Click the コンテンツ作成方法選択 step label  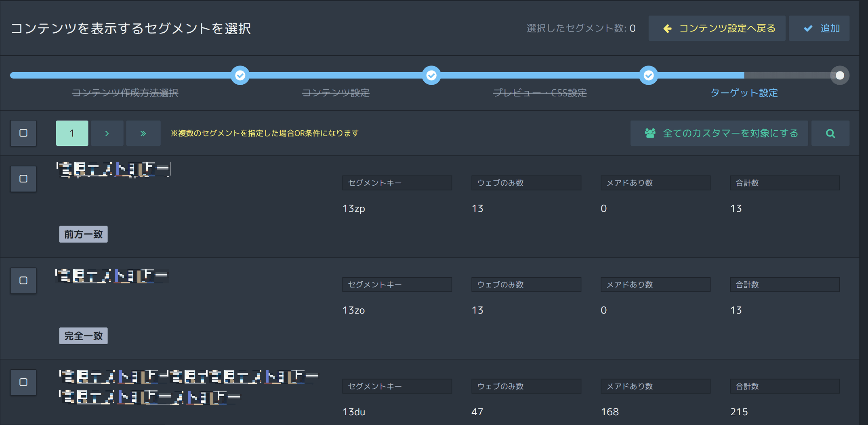tap(125, 93)
